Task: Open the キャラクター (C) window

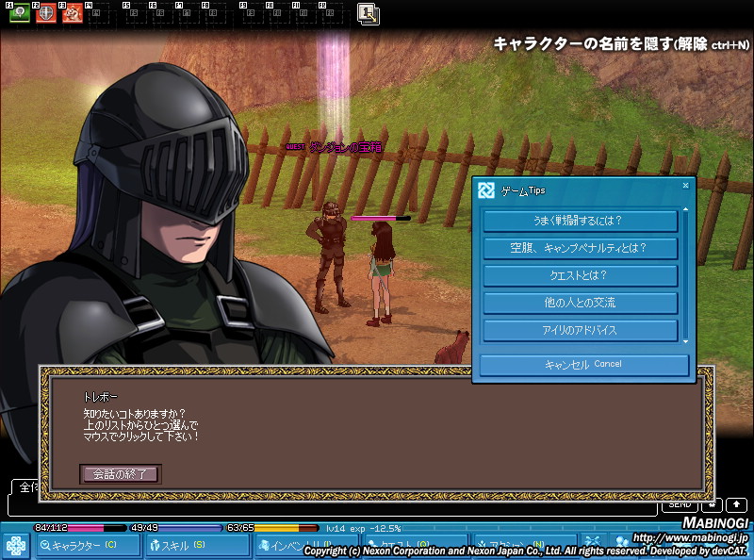Action: point(88,546)
